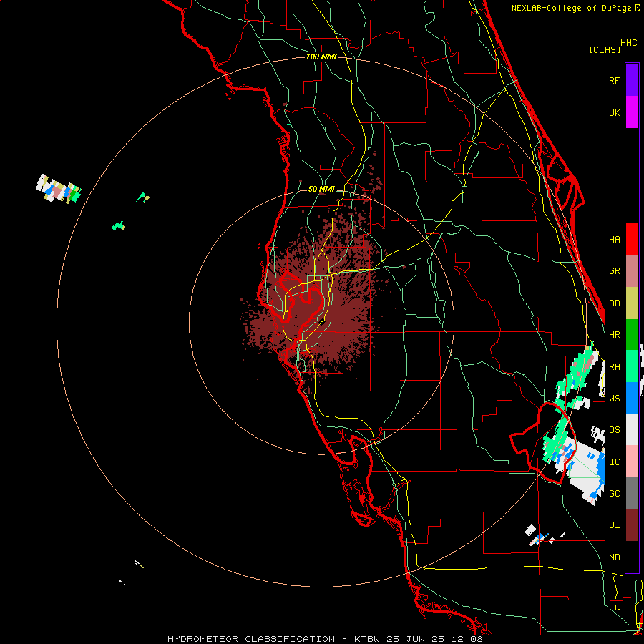Click the HA legend label text
644x644 pixels.
[x=614, y=240]
